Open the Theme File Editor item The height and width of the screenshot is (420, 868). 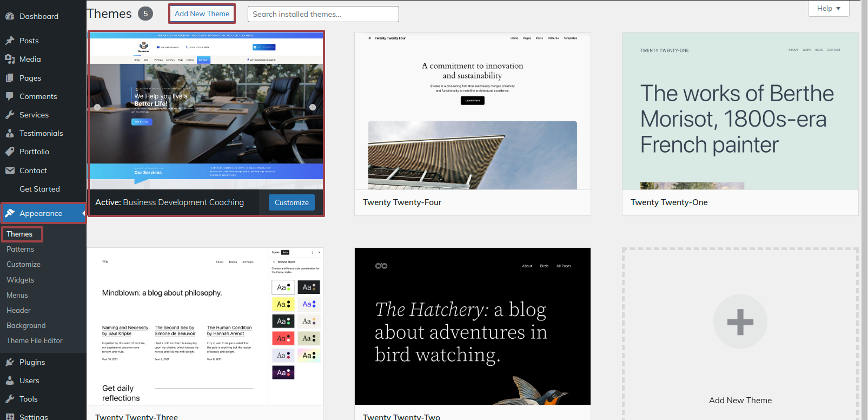click(x=35, y=340)
